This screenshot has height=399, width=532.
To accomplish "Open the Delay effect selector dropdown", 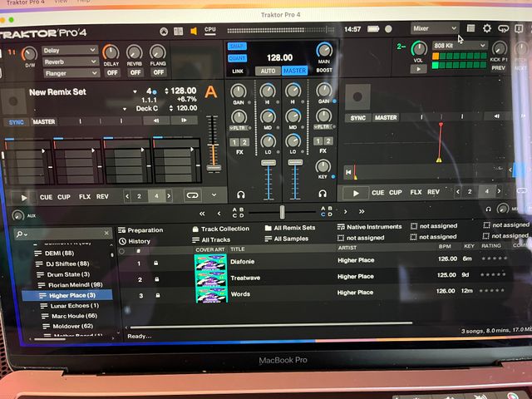I will click(x=70, y=51).
